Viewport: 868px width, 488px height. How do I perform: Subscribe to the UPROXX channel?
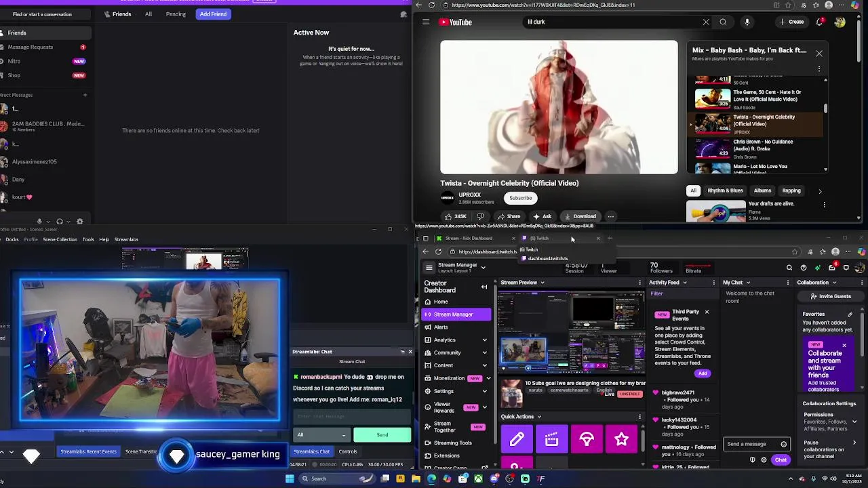tap(521, 198)
